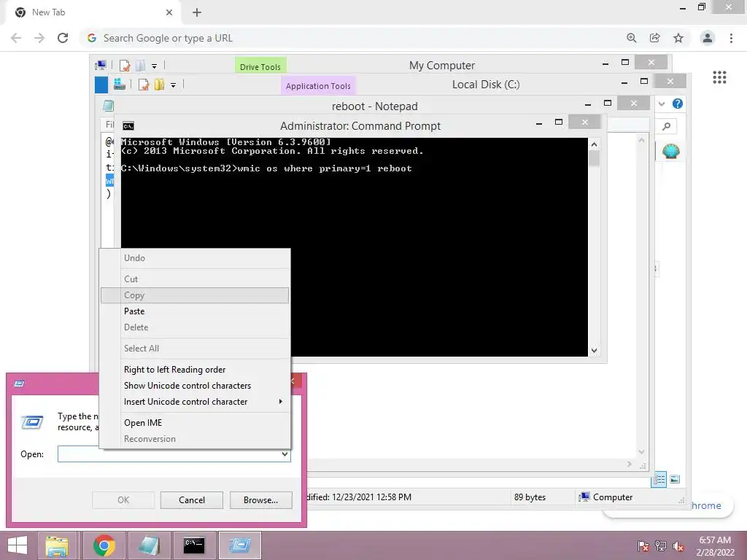
Task: Click Computer in Explorer status bar
Action: click(605, 497)
